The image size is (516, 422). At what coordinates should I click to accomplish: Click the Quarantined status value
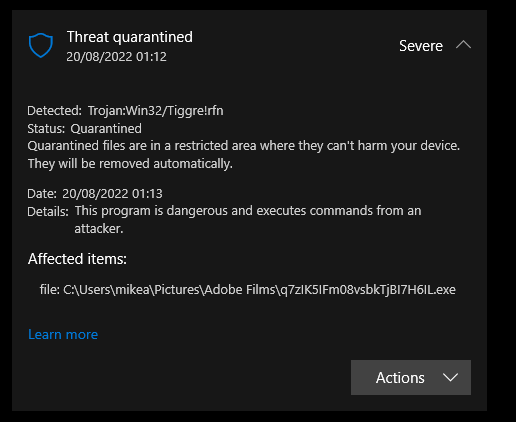click(106, 129)
